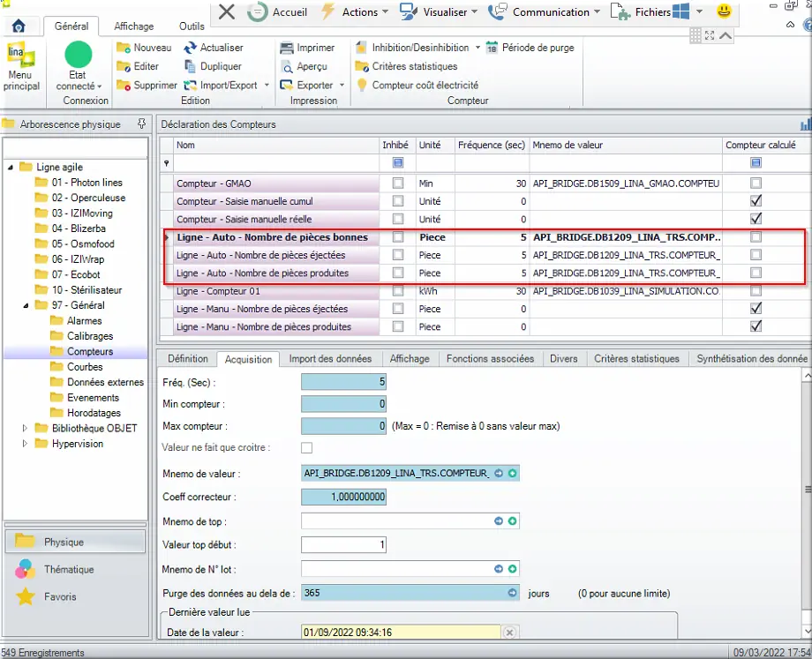Duplicate with Dupliquer
This screenshot has height=659, width=812.
coord(213,66)
